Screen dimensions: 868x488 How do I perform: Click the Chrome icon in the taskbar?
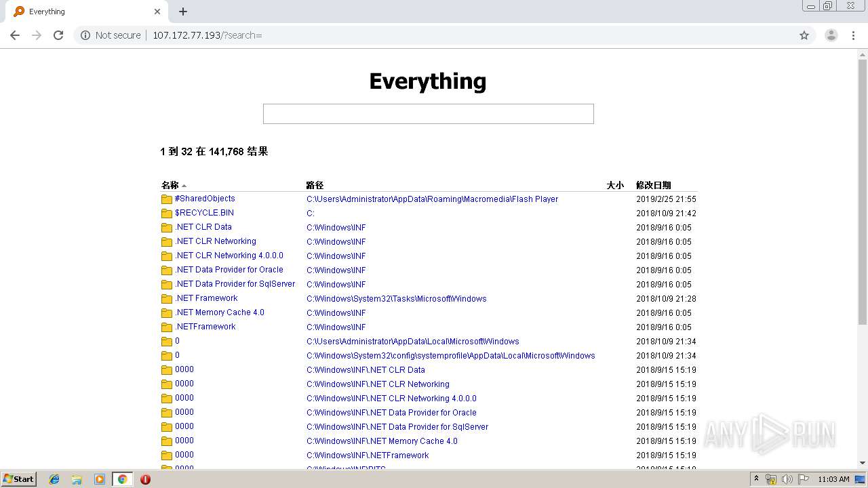tap(122, 479)
